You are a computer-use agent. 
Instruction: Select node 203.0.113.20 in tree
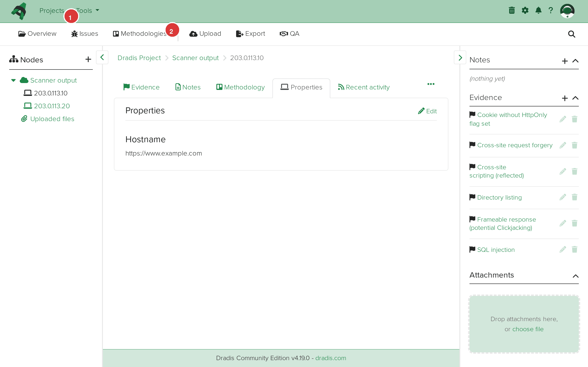(x=51, y=106)
